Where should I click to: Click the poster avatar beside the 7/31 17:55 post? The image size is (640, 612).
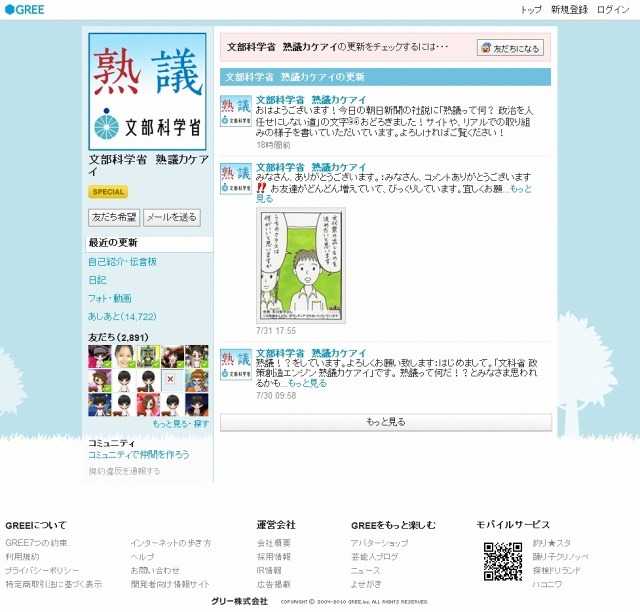point(236,179)
